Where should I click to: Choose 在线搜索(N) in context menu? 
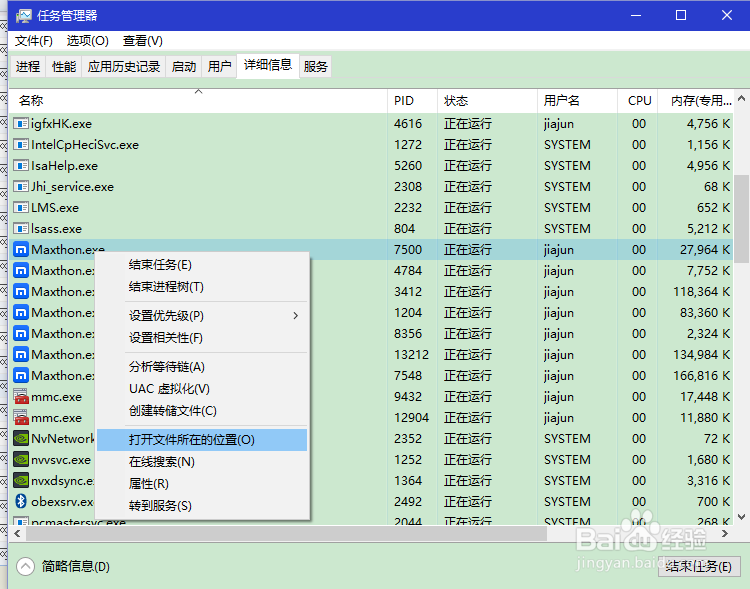(x=202, y=462)
